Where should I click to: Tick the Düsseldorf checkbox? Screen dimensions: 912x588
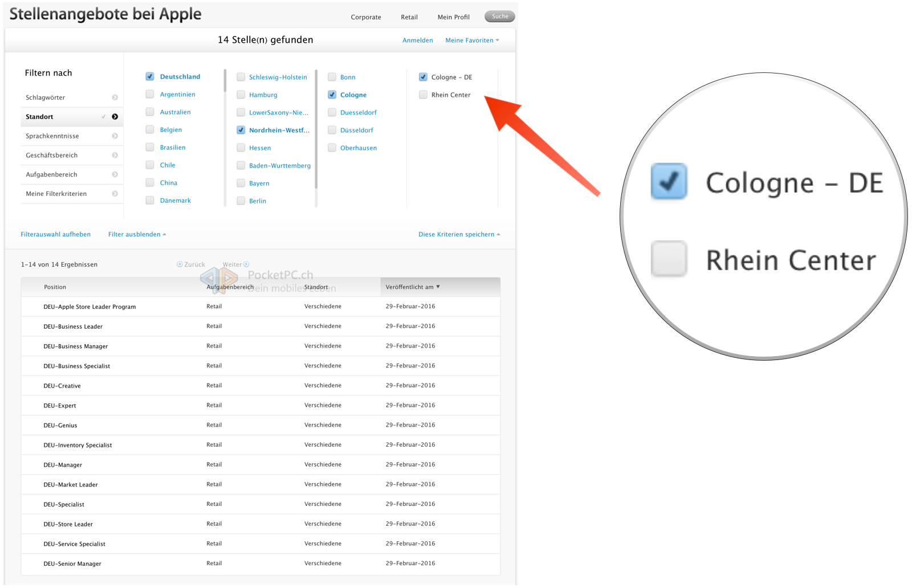(332, 130)
